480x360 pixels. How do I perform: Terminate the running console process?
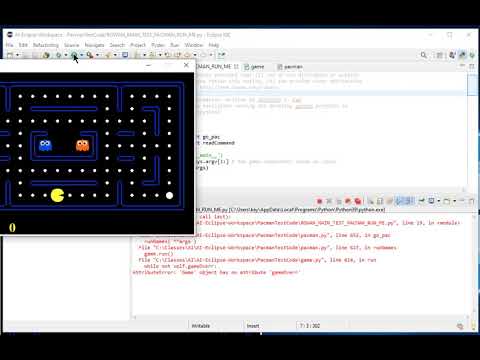(319, 201)
